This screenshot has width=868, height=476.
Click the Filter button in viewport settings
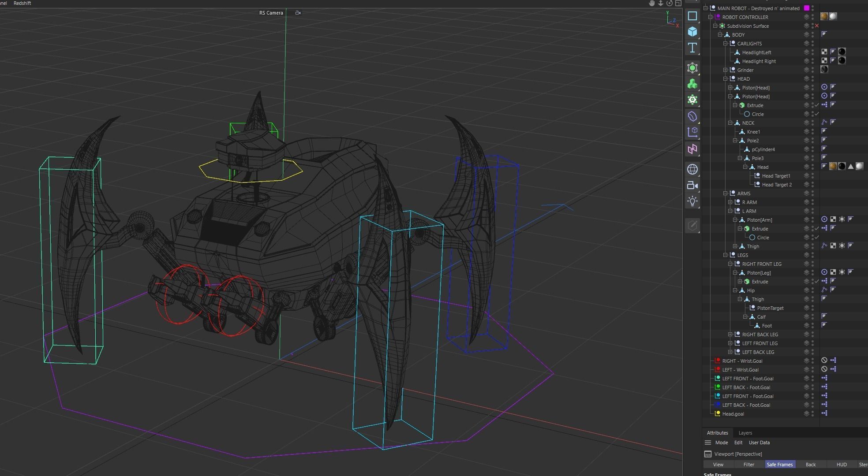pos(748,465)
